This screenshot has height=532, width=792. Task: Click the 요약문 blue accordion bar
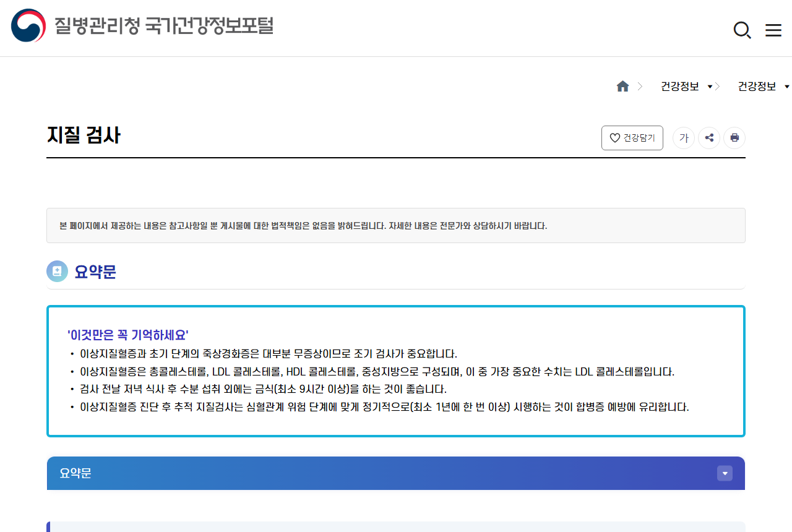click(x=396, y=473)
